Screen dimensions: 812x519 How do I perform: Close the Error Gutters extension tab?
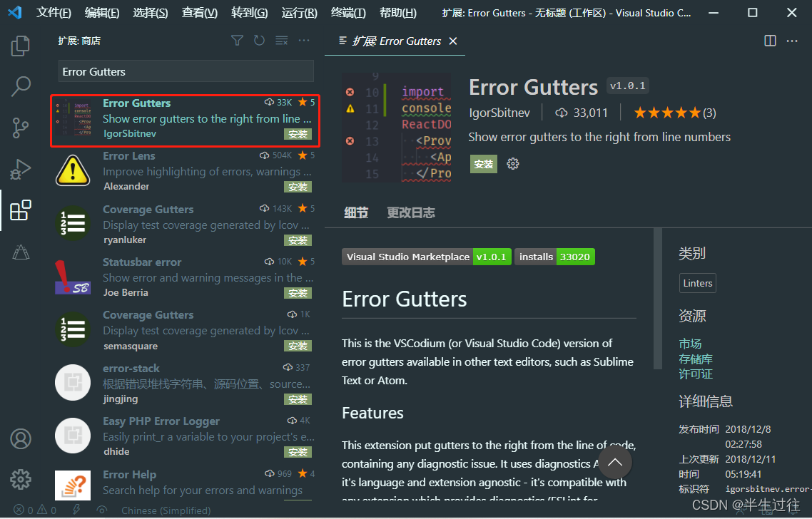tap(453, 41)
